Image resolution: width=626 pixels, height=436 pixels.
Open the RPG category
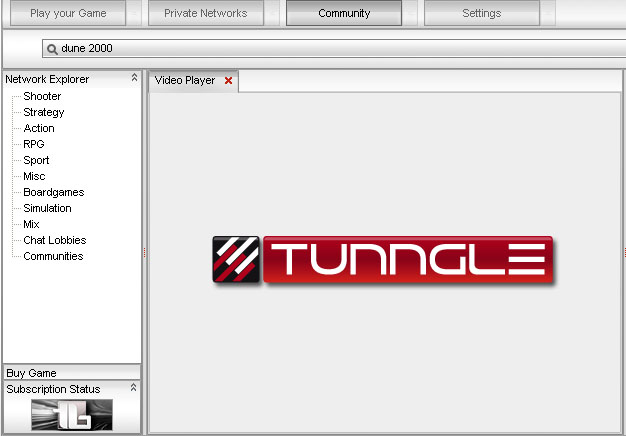point(34,144)
